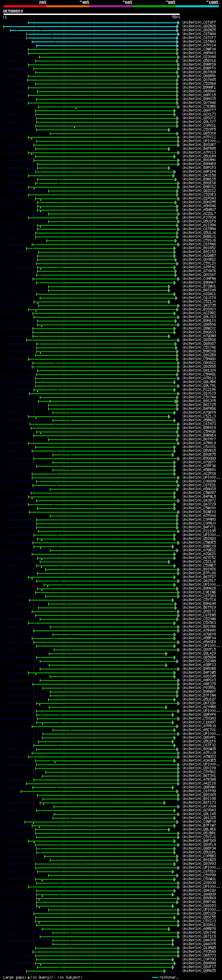
Task: Select label UniRef100_B9RPS9
Action: click(199, 64)
